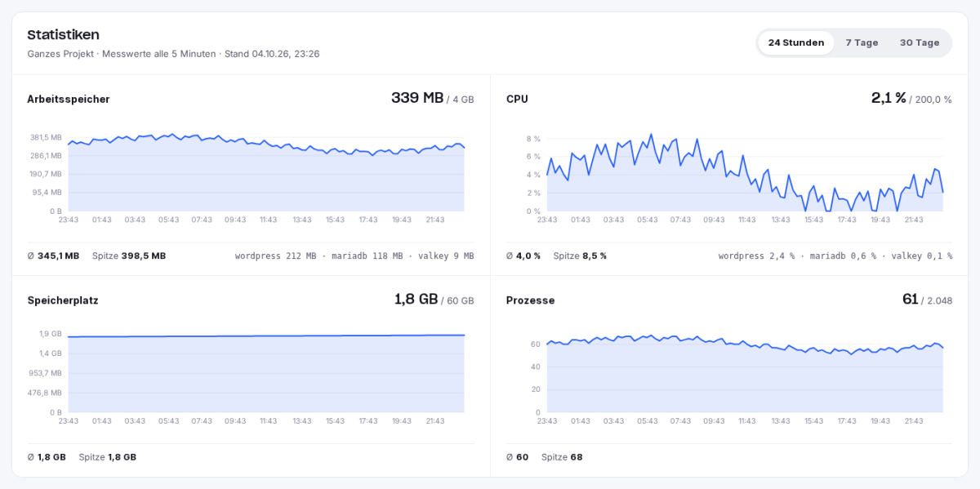Click the 339 MB memory value
Viewport: 980px width, 489px height.
416,98
